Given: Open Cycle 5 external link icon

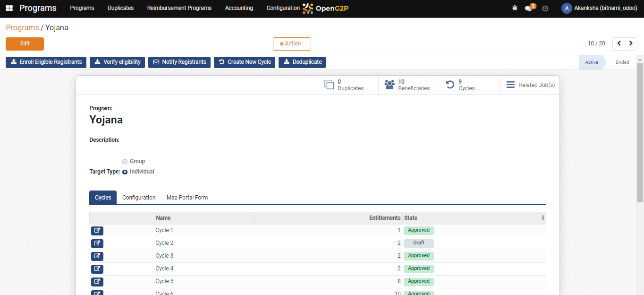Looking at the screenshot, I should [97, 282].
